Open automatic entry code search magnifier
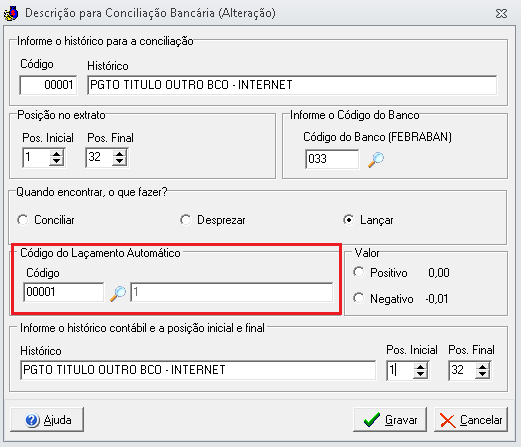The width and height of the screenshot is (521, 448). tap(118, 294)
